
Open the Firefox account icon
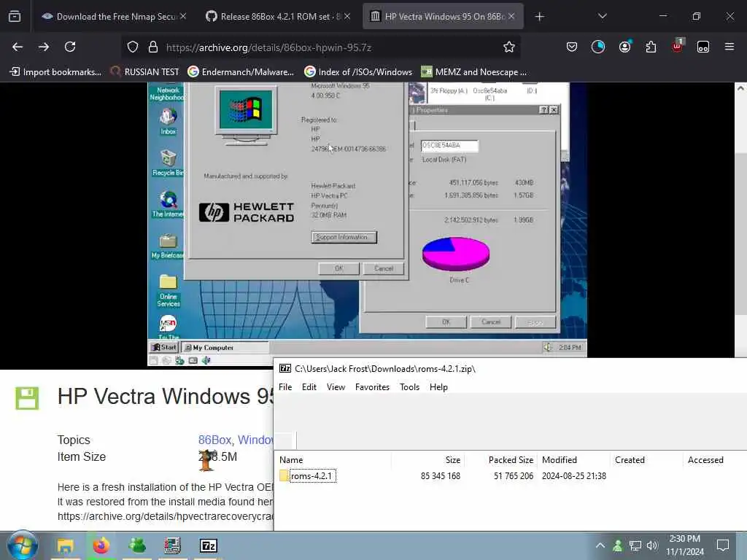[624, 47]
